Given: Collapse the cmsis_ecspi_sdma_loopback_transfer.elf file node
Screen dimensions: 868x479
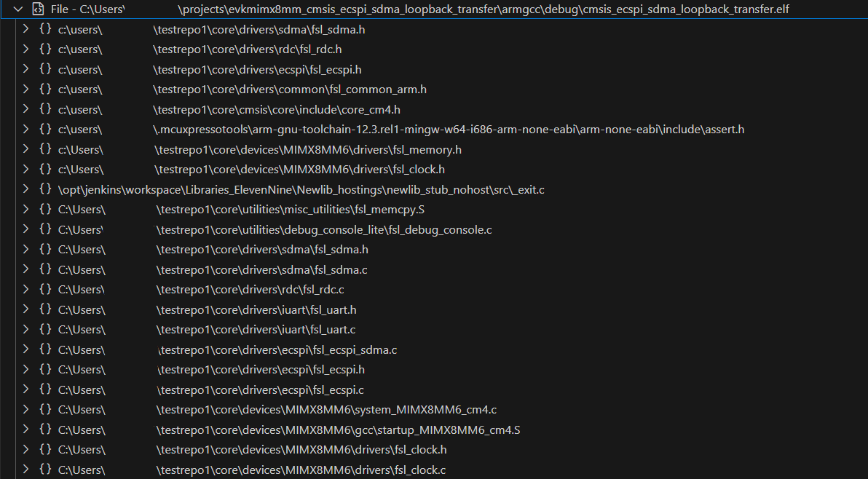Looking at the screenshot, I should [x=19, y=9].
